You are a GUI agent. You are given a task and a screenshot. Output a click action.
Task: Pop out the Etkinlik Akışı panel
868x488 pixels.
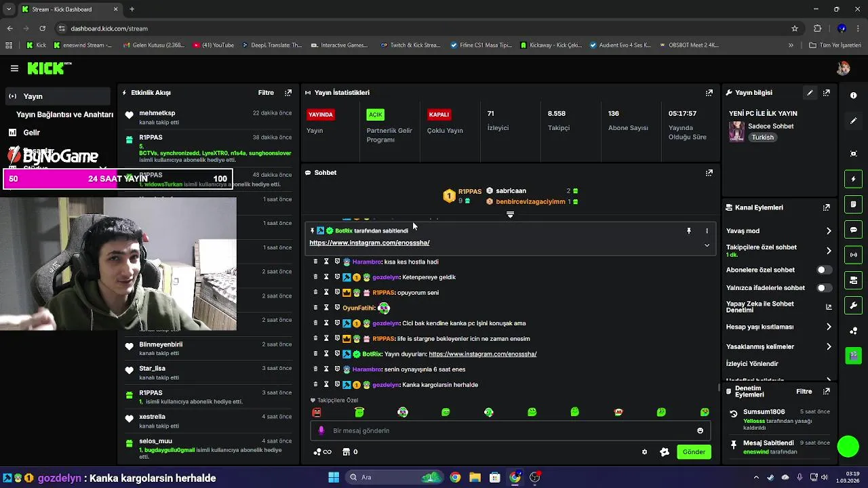[288, 92]
